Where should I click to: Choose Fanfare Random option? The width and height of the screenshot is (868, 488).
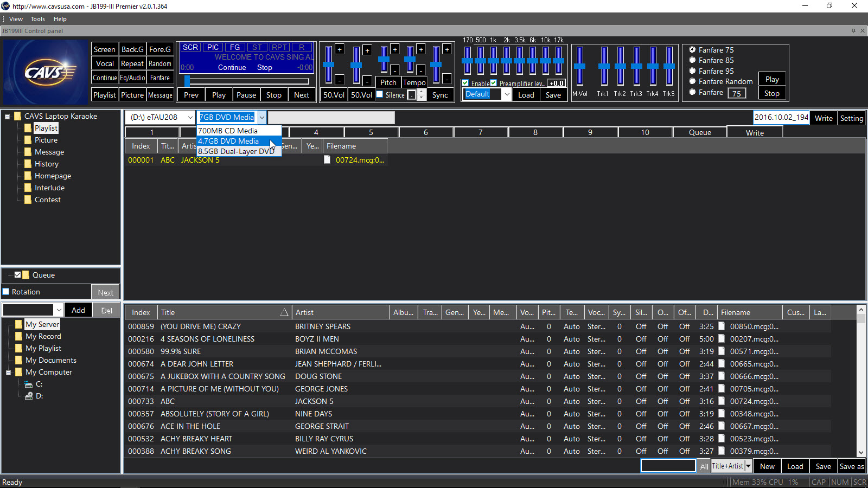(x=692, y=81)
